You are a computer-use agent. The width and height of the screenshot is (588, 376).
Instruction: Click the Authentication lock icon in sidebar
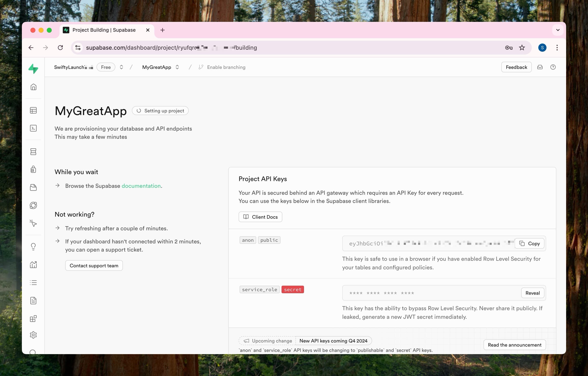pyautogui.click(x=34, y=170)
